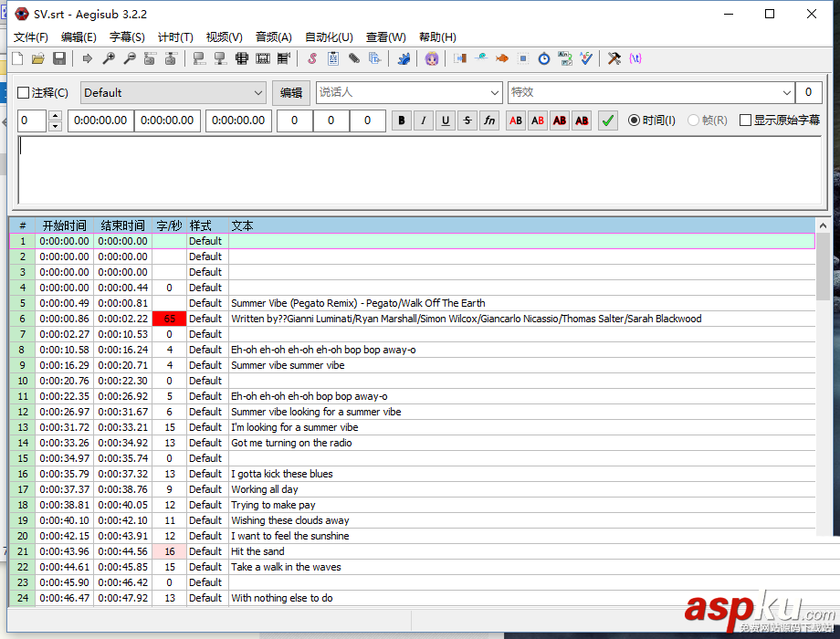Click the green checkmark commit button
Screen dimensions: 840x639
pos(608,120)
